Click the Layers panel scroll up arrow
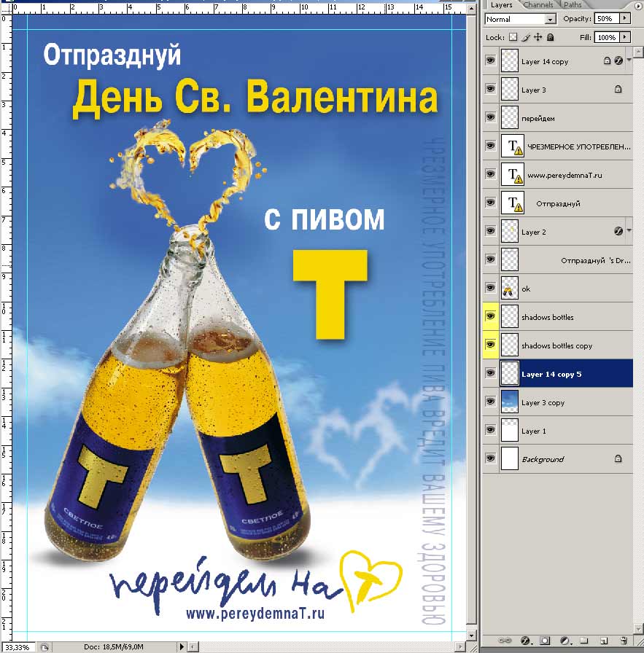 [638, 52]
